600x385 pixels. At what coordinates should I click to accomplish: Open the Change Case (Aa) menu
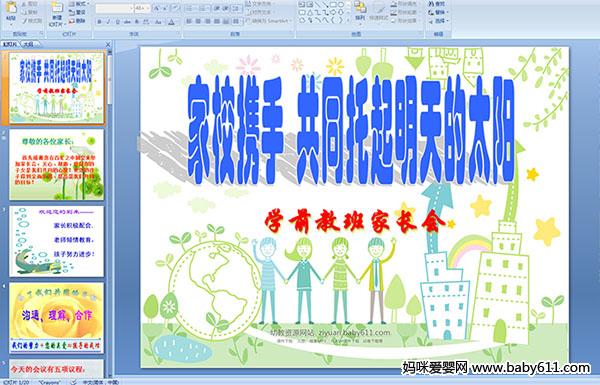158,22
